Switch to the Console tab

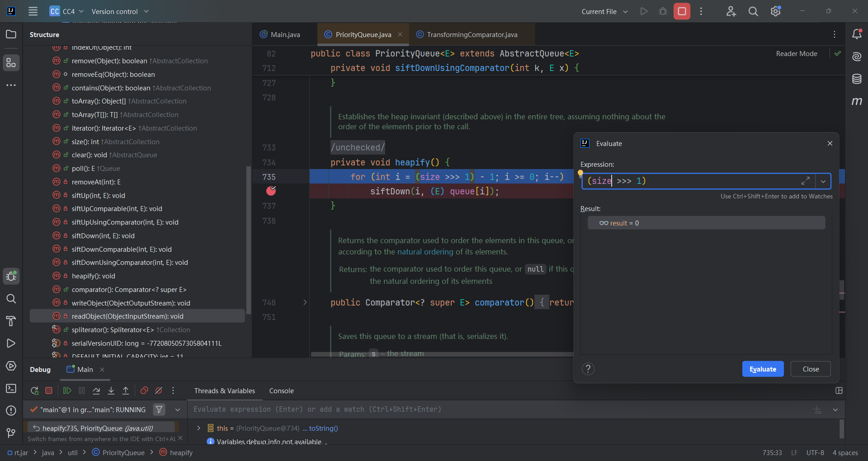[x=281, y=390]
